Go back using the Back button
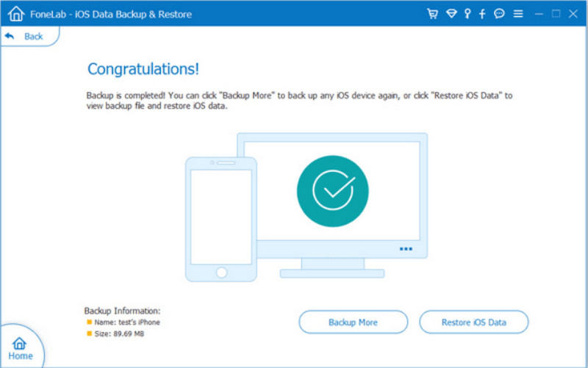Screen dimensions: 588x368 (25, 36)
